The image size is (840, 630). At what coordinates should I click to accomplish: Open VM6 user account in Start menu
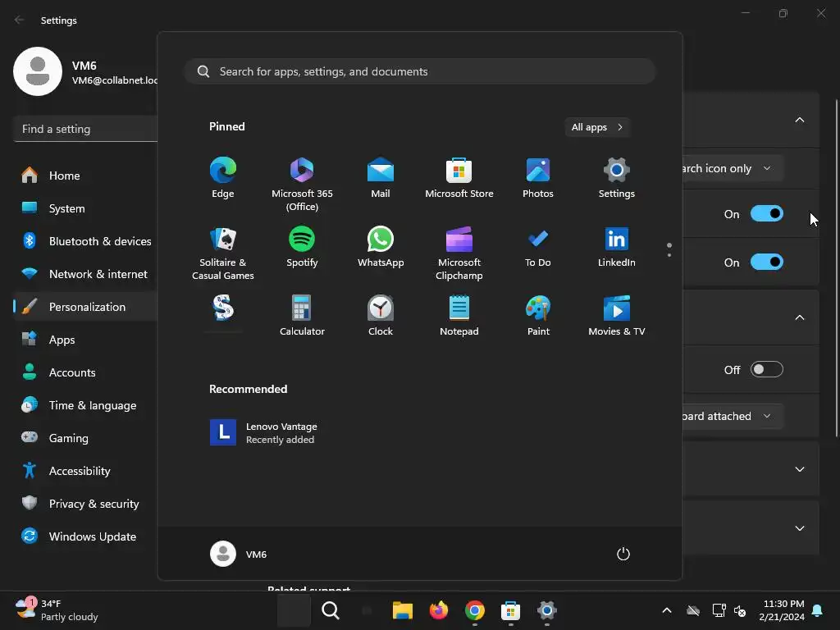coord(239,554)
